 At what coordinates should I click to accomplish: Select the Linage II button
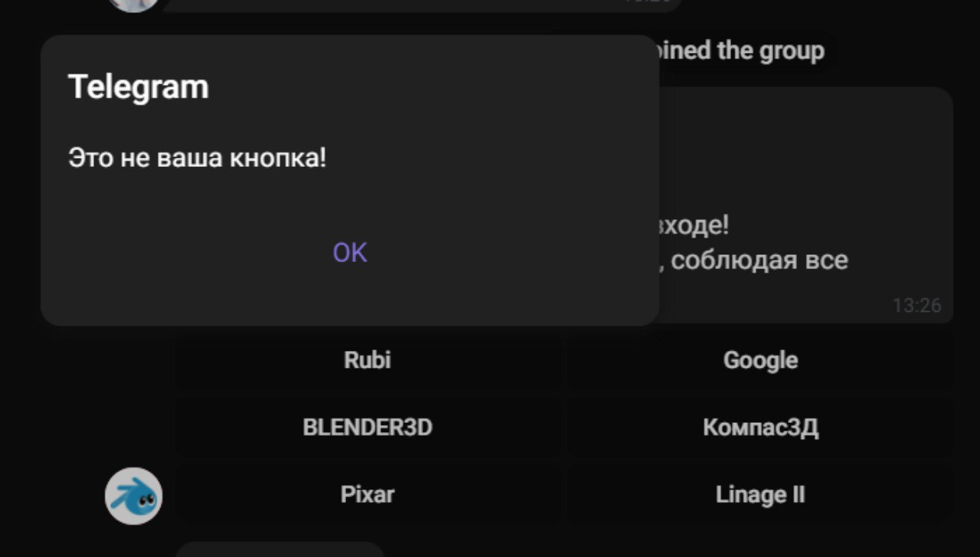pyautogui.click(x=760, y=494)
